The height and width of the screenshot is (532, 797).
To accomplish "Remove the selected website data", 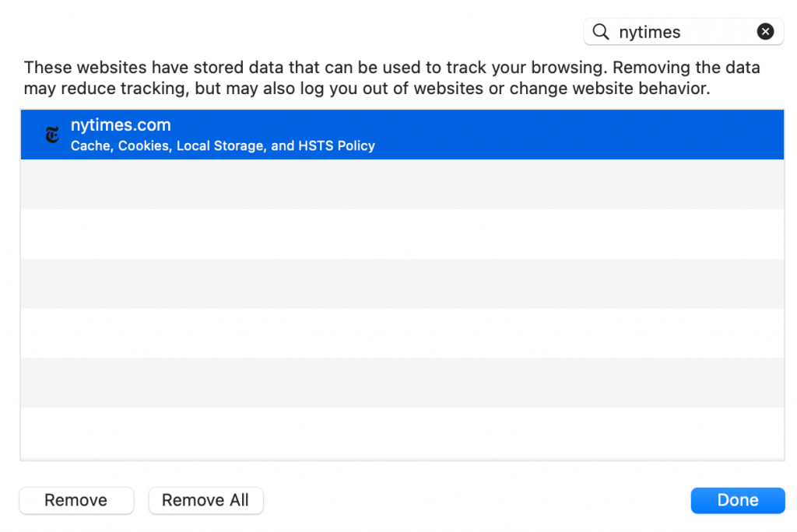I will pyautogui.click(x=76, y=500).
